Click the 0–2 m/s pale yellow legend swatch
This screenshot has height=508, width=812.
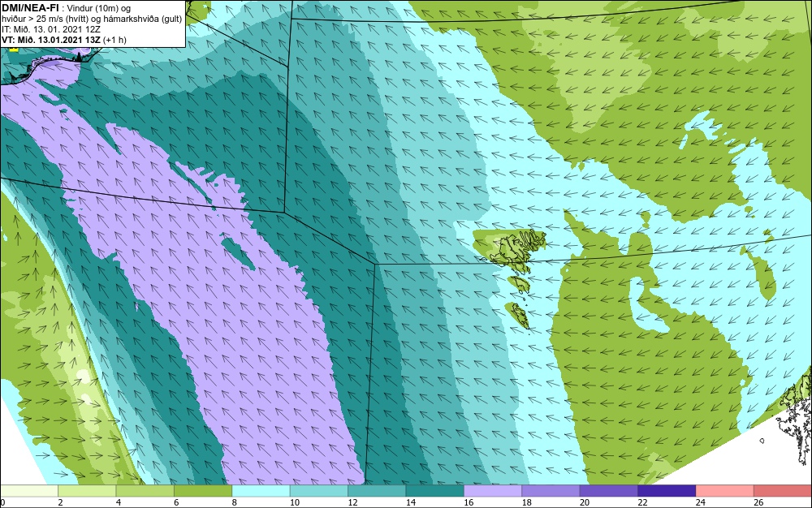click(29, 491)
